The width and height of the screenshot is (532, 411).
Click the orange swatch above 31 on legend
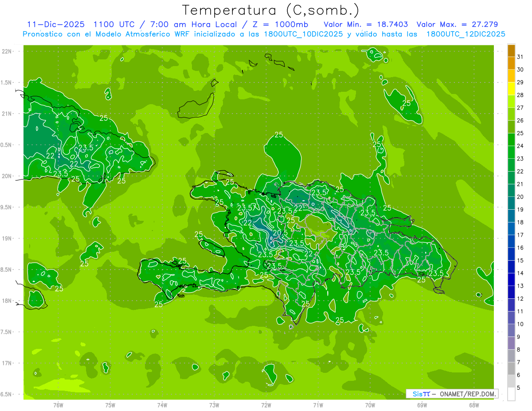[511, 51]
